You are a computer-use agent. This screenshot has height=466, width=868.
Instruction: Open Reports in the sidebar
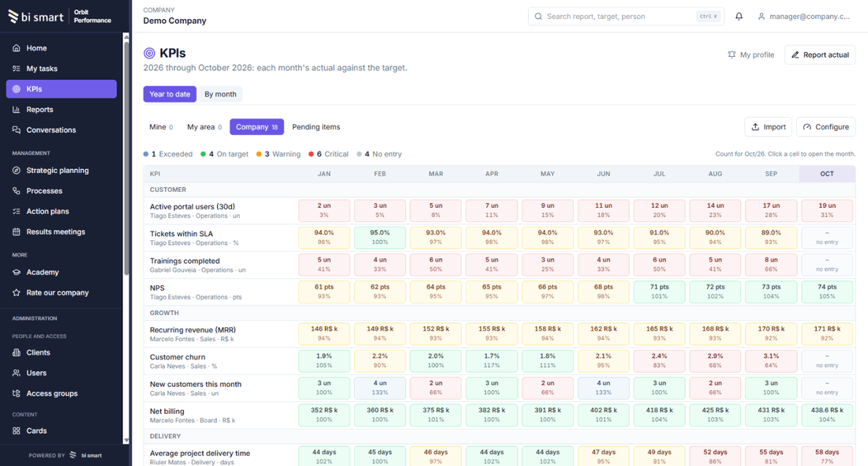point(61,110)
